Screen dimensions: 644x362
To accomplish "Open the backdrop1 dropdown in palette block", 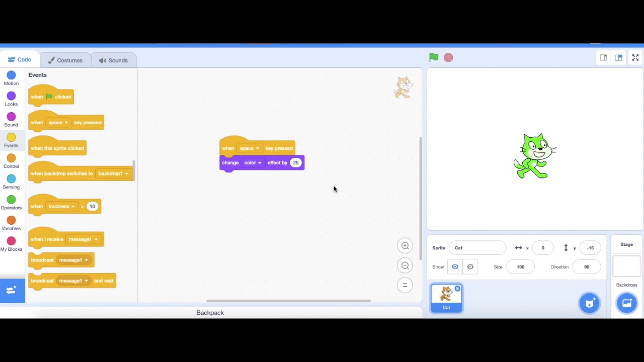I will [113, 173].
